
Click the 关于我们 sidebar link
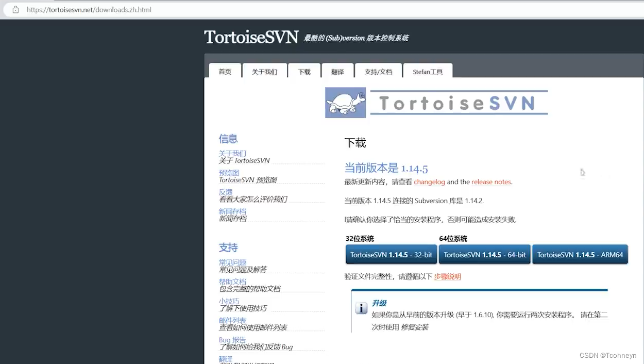point(232,154)
